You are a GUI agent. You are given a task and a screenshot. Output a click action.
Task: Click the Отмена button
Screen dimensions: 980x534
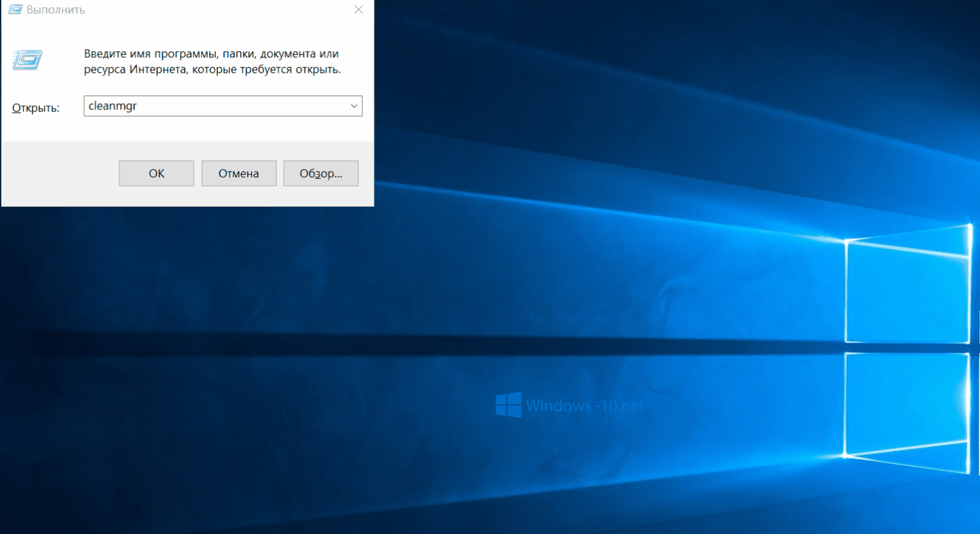click(x=239, y=173)
